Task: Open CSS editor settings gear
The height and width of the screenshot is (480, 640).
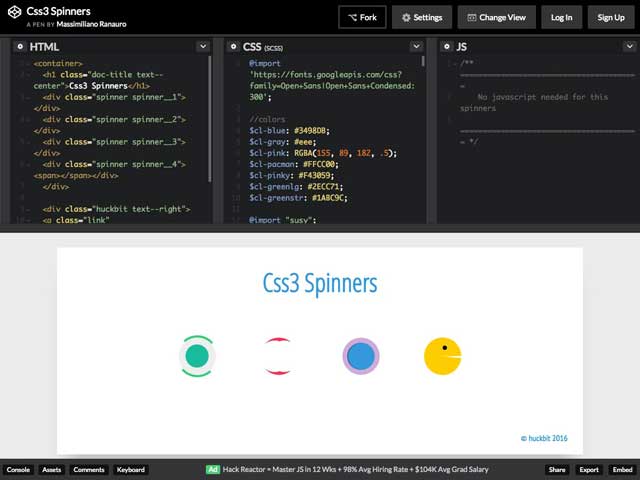Action: click(x=233, y=47)
